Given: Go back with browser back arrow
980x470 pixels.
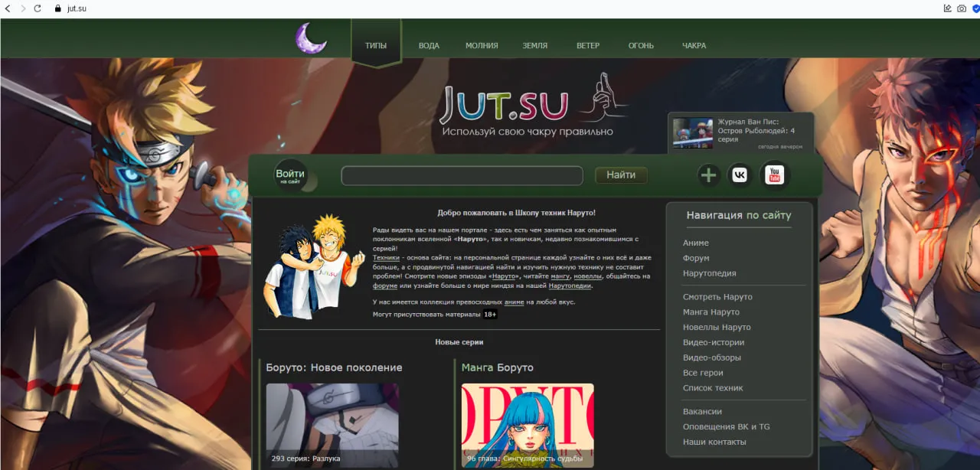Looking at the screenshot, I should pos(8,8).
